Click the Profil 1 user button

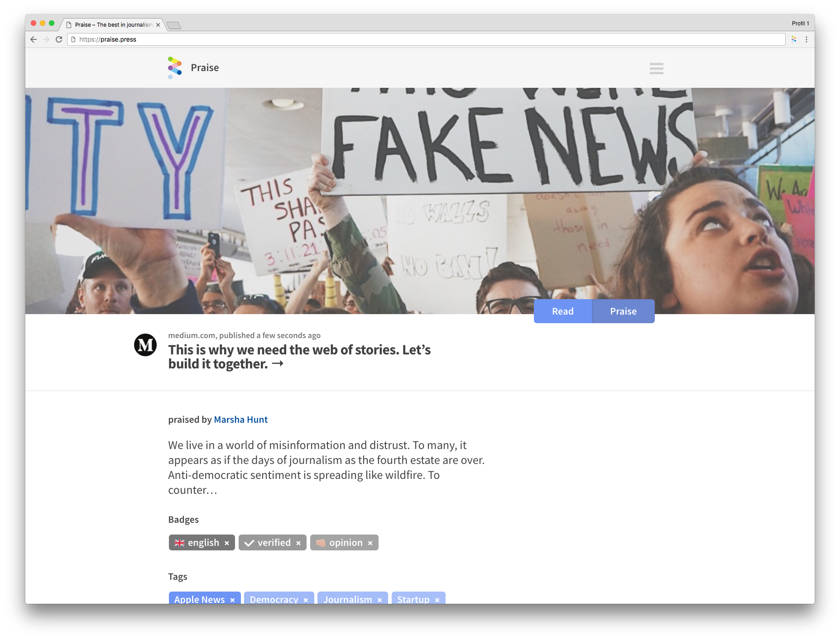[800, 24]
